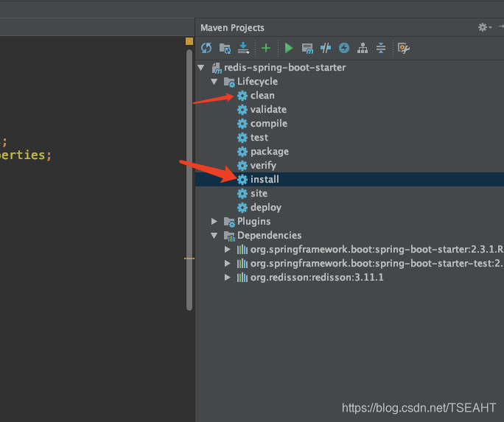Click the gear icon beside site
504x422 pixels.
[242, 194]
